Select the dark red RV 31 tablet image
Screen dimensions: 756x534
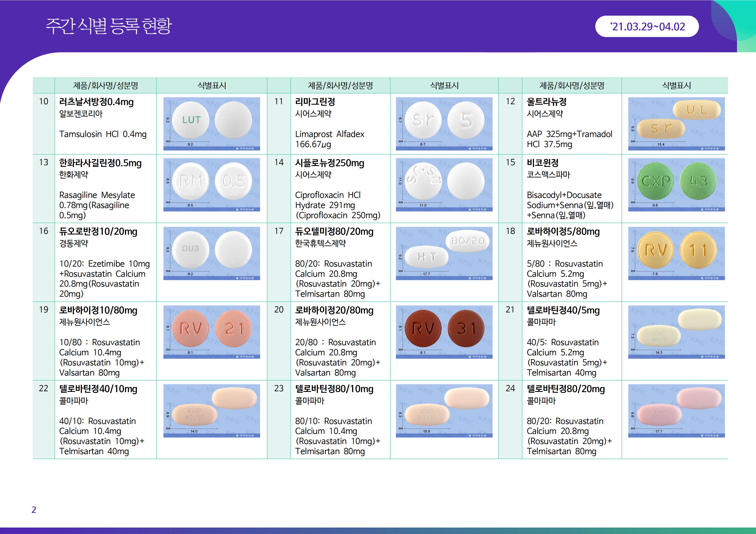click(444, 332)
